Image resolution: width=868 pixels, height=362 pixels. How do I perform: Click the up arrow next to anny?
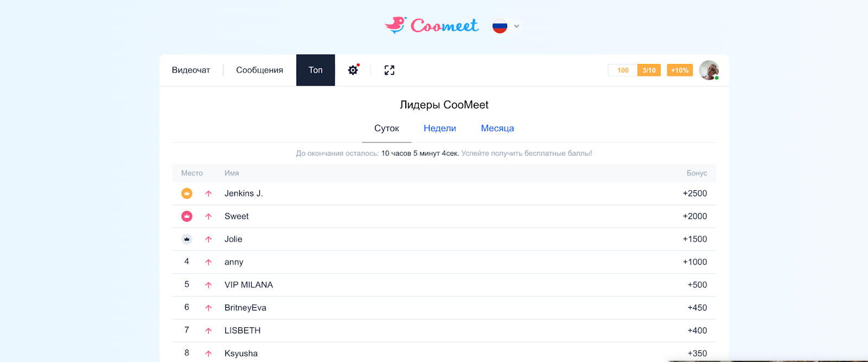tap(208, 262)
